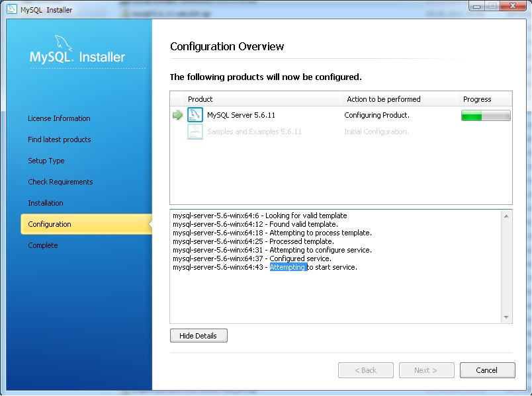Screen dimensions: 532x396
Task: Click the Cancel button
Action: (487, 370)
